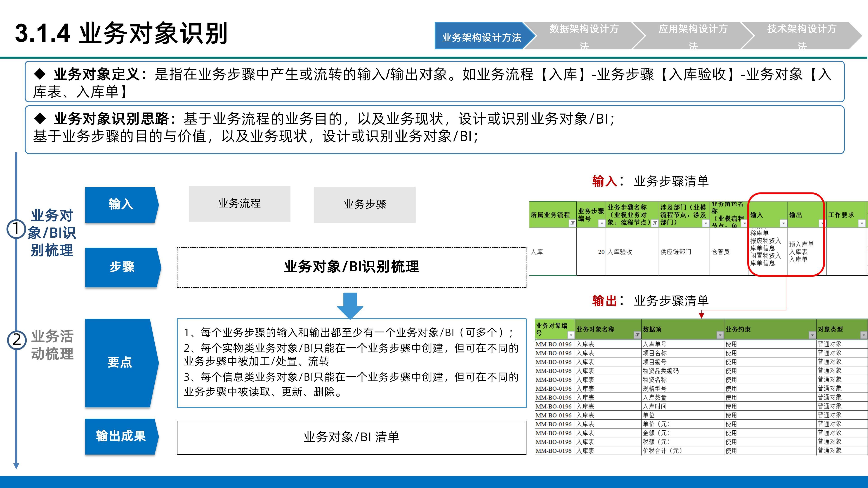Click the 要点 notes text box
This screenshot has height=488, width=868.
click(x=351, y=363)
